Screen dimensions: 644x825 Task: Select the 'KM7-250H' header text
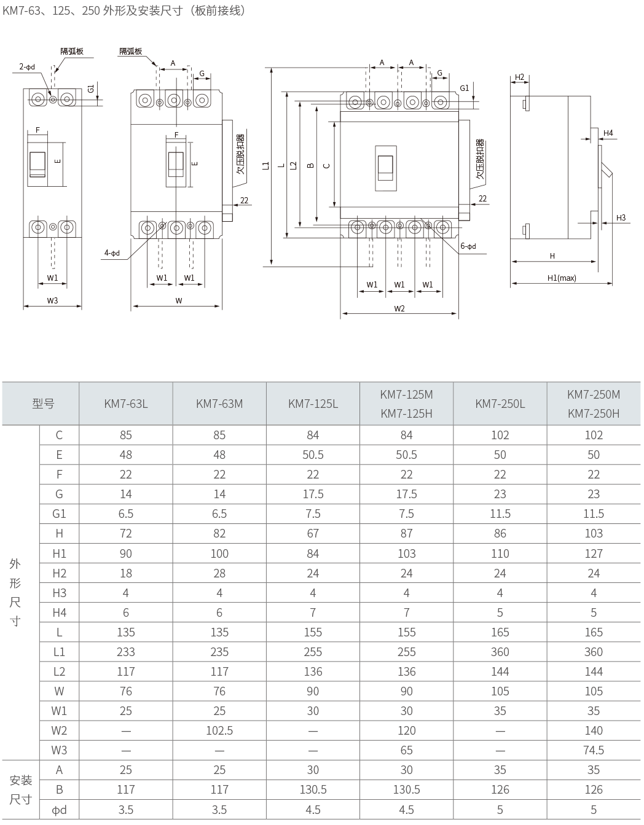pyautogui.click(x=594, y=413)
